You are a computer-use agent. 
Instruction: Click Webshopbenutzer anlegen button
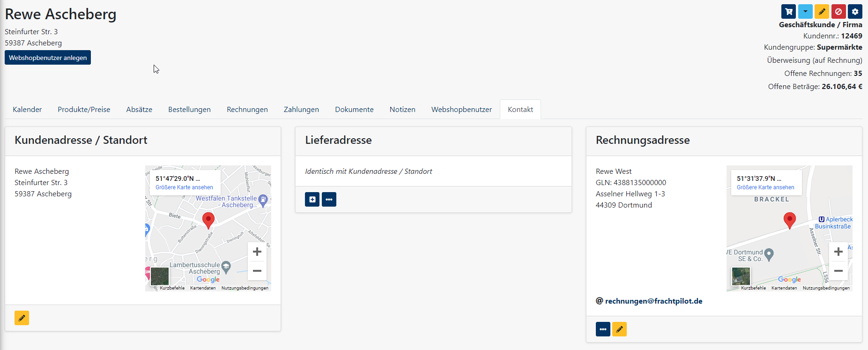coord(48,58)
